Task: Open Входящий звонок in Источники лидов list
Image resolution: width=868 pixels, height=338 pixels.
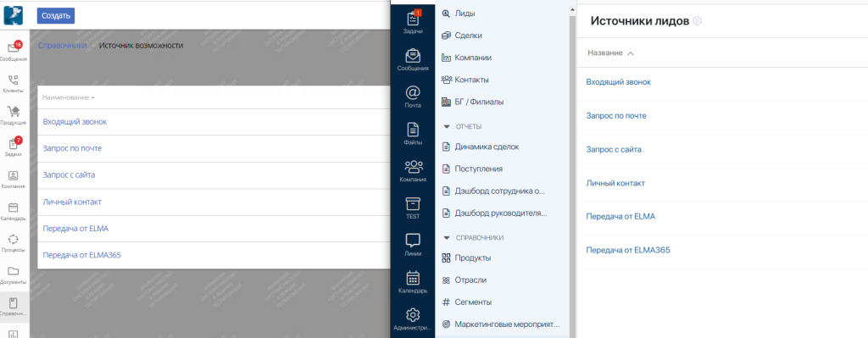Action: pyautogui.click(x=618, y=82)
